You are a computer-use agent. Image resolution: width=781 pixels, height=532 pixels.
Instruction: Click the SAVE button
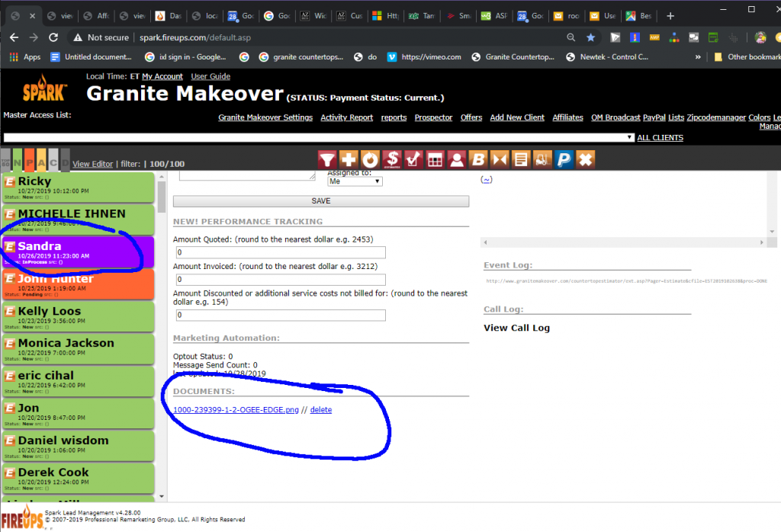pos(321,201)
